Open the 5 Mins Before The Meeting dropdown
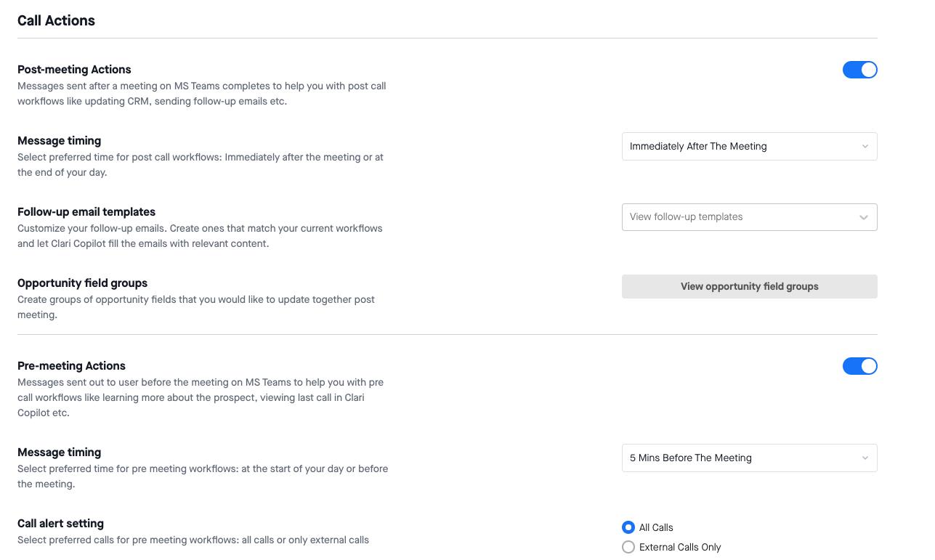935x560 pixels. pos(749,458)
